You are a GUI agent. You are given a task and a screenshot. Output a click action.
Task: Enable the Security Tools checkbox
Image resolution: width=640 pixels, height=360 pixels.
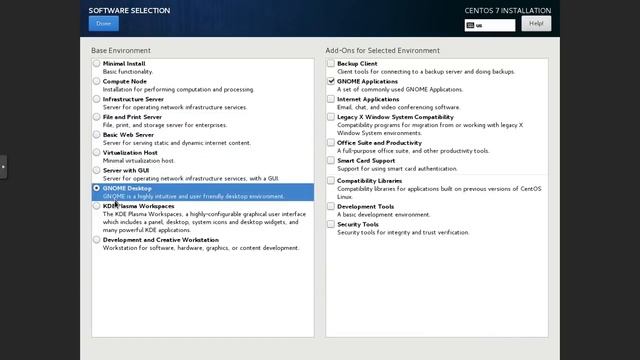coord(331,224)
